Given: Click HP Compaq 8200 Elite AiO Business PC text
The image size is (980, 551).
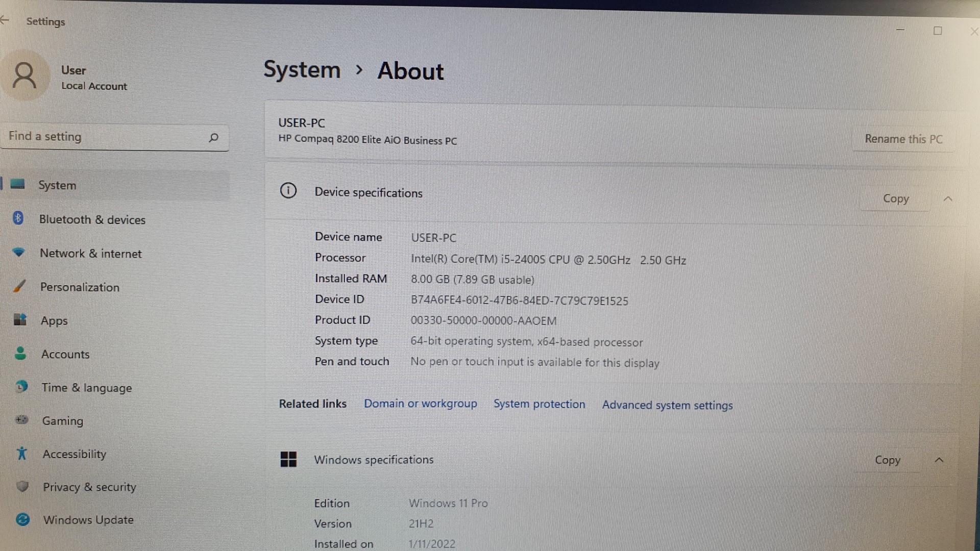Looking at the screenshot, I should coord(367,140).
